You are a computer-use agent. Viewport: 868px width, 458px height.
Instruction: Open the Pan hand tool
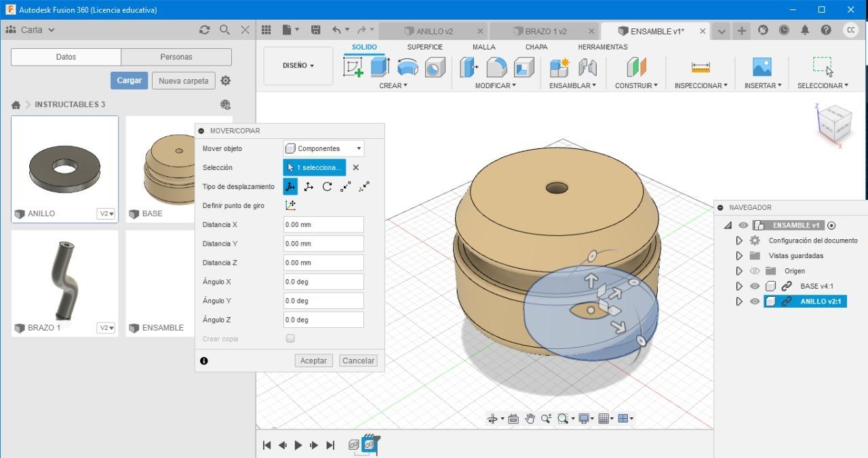[x=530, y=419]
